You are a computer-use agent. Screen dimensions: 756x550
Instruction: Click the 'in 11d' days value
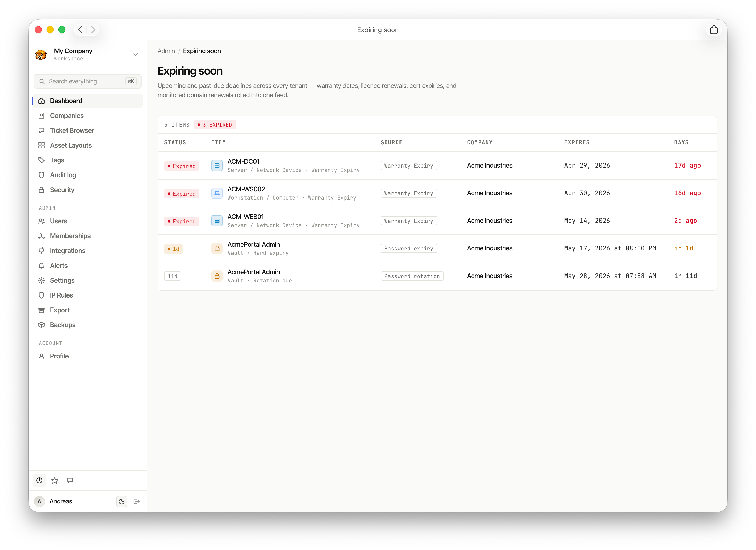[685, 276]
